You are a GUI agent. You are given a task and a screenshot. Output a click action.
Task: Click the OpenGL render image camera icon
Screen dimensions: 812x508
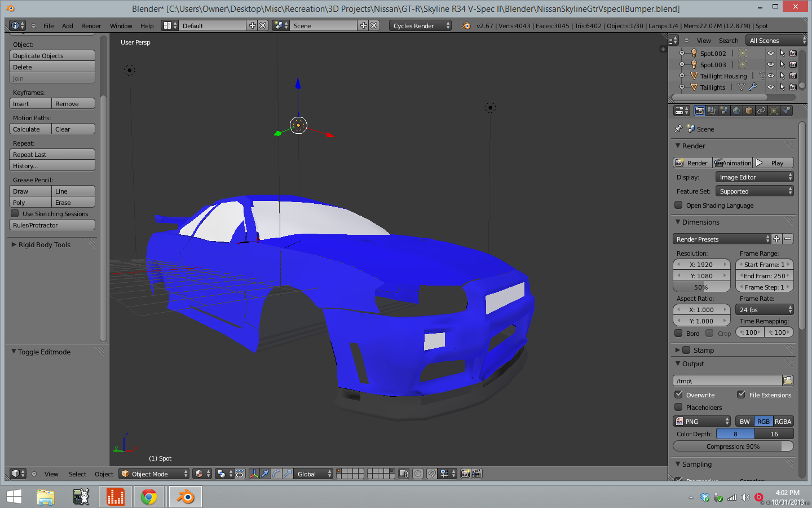(x=465, y=474)
